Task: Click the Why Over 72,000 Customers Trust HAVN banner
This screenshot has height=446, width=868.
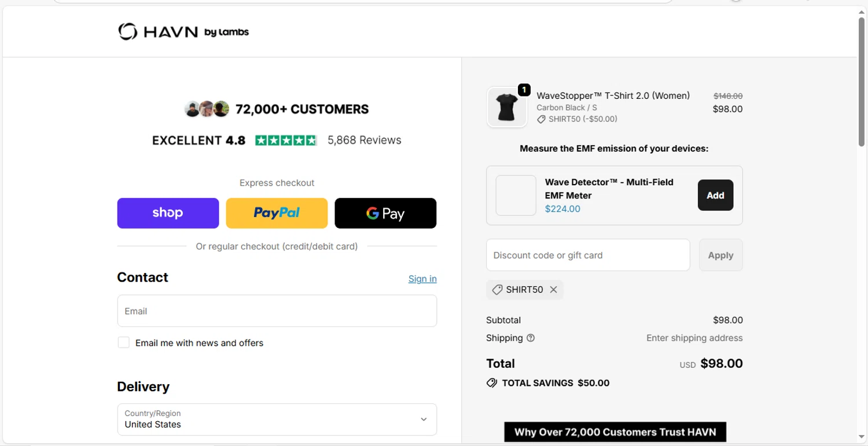Action: [615, 432]
